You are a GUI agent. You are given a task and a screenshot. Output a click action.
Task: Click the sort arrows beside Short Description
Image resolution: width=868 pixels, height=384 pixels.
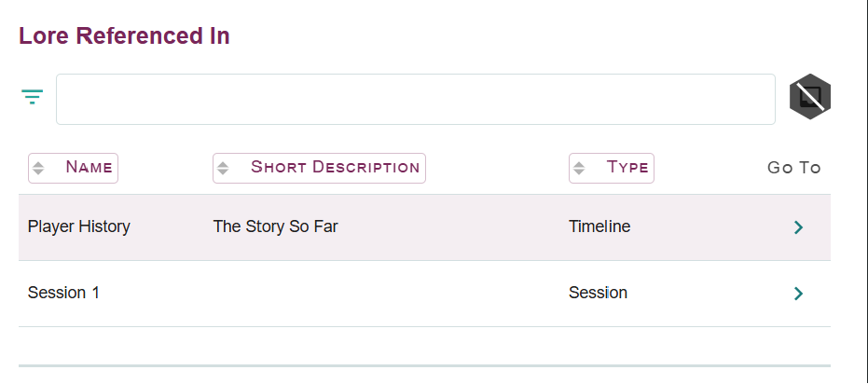tap(223, 169)
